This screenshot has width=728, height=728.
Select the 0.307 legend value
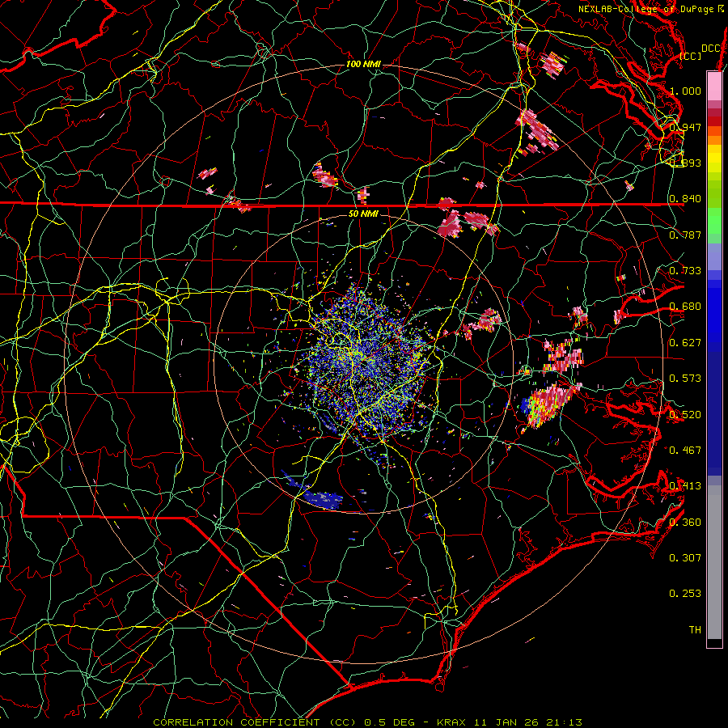pos(685,557)
